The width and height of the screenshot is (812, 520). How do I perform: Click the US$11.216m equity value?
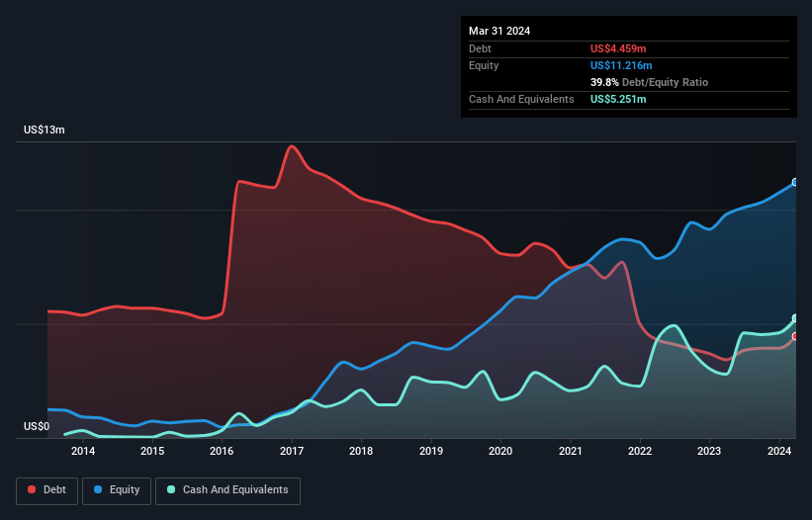[x=621, y=65]
